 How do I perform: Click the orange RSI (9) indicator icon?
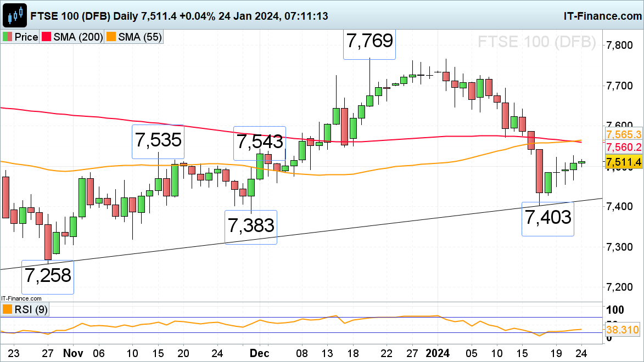pos(7,310)
